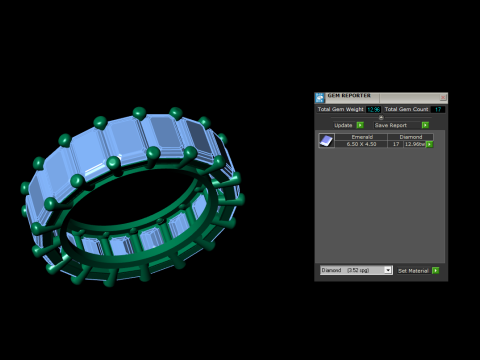The height and width of the screenshot is (360, 480).
Task: Click the Set Material button label
Action: pos(413,271)
